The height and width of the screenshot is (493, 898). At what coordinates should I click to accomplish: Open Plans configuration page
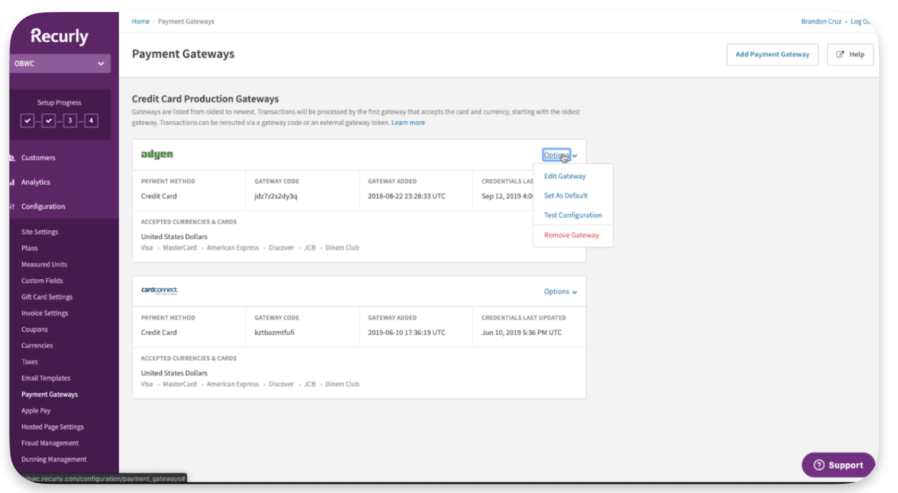tap(29, 248)
